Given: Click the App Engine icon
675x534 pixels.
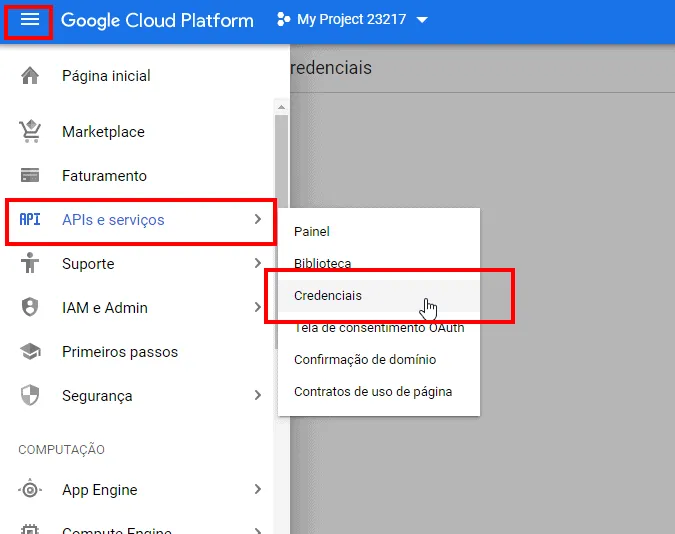Looking at the screenshot, I should click(x=30, y=490).
